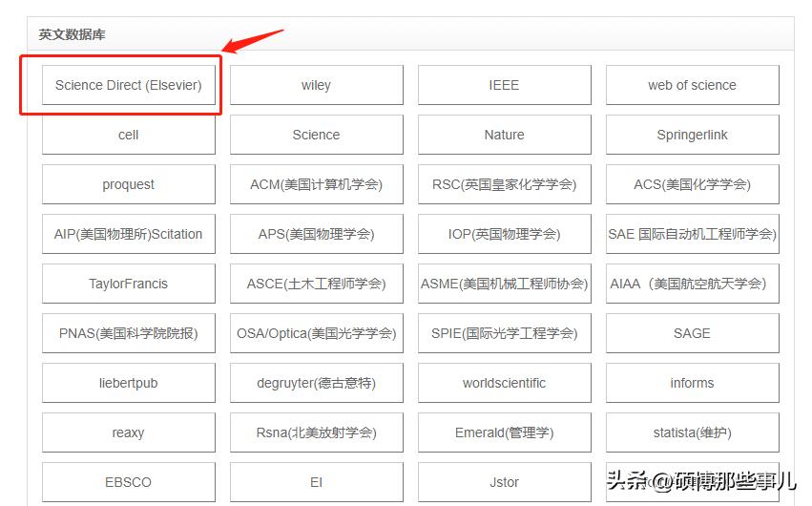This screenshot has height=506, width=812.
Task: Open ACS(美国化学学会) database
Action: (693, 184)
